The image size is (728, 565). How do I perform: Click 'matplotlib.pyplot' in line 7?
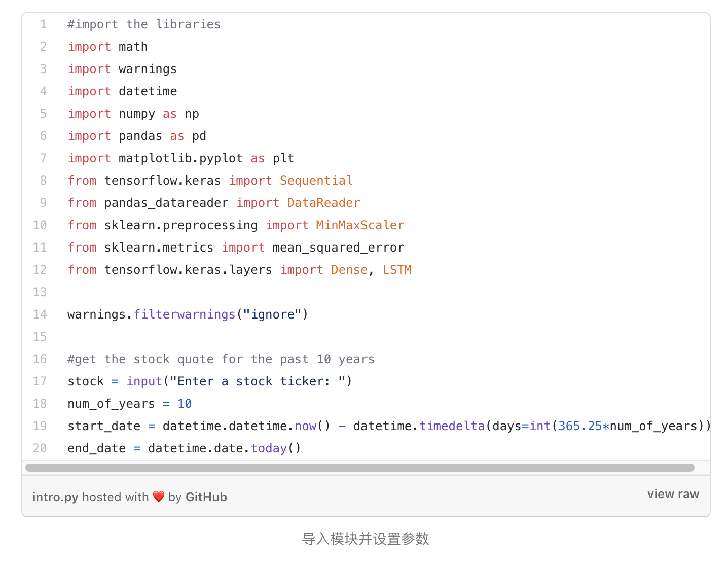tap(181, 158)
